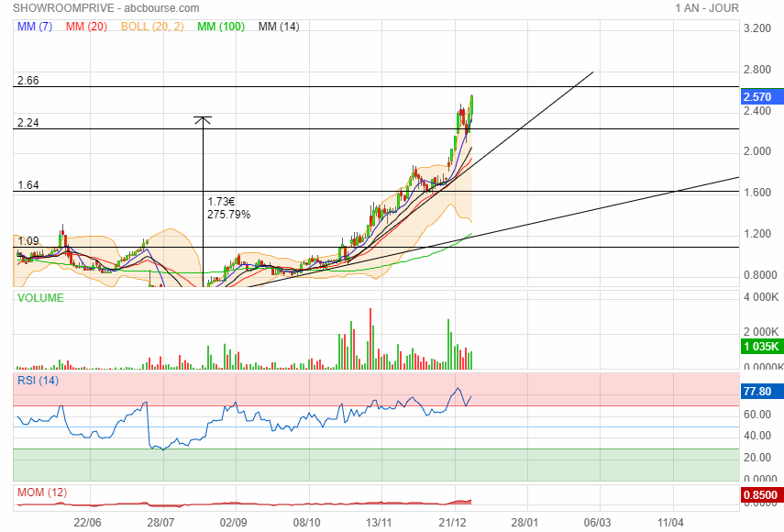Click the 0.8000 price axis label

pos(760,275)
